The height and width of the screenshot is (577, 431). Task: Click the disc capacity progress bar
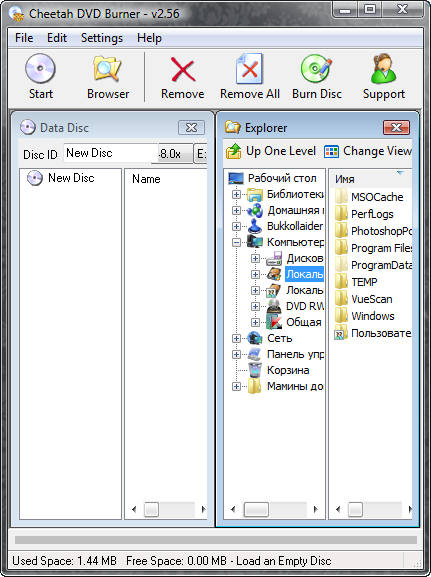tap(216, 539)
